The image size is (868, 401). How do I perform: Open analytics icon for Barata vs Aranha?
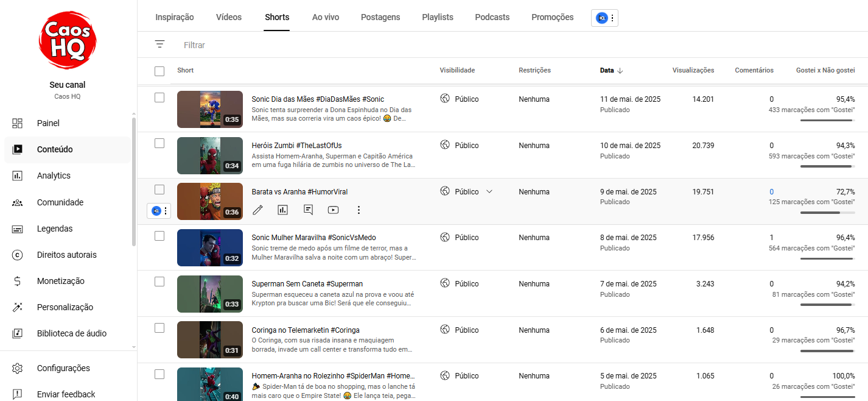(282, 210)
